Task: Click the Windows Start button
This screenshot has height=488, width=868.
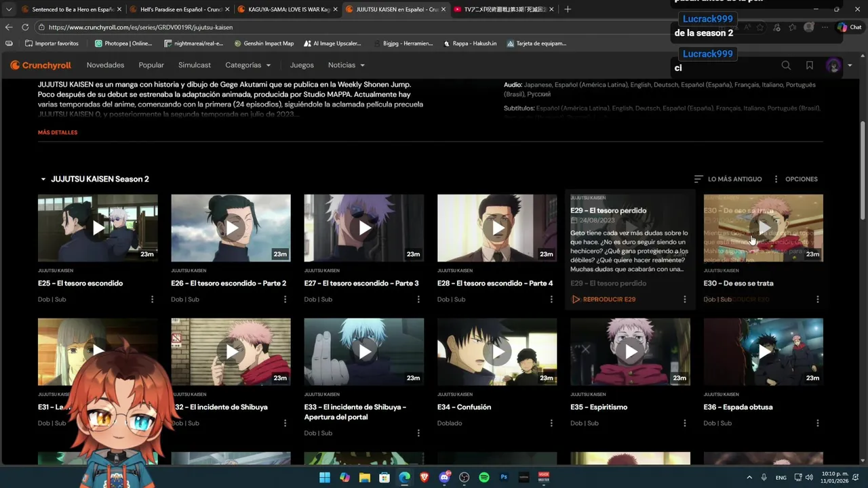Action: (x=325, y=477)
